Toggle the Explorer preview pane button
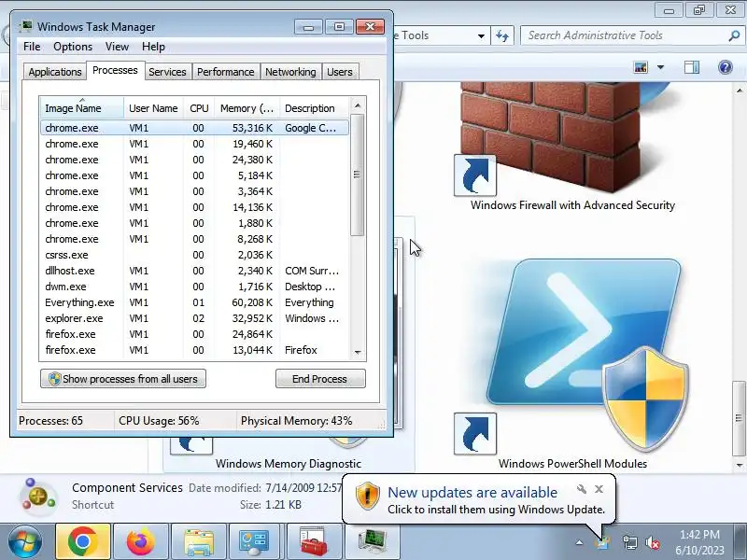Screen dimensions: 747x560 (692, 67)
